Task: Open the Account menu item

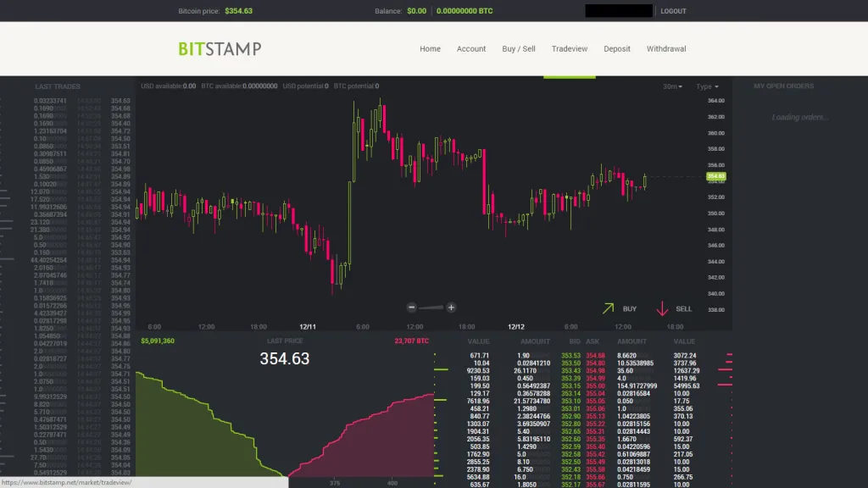Action: click(471, 48)
